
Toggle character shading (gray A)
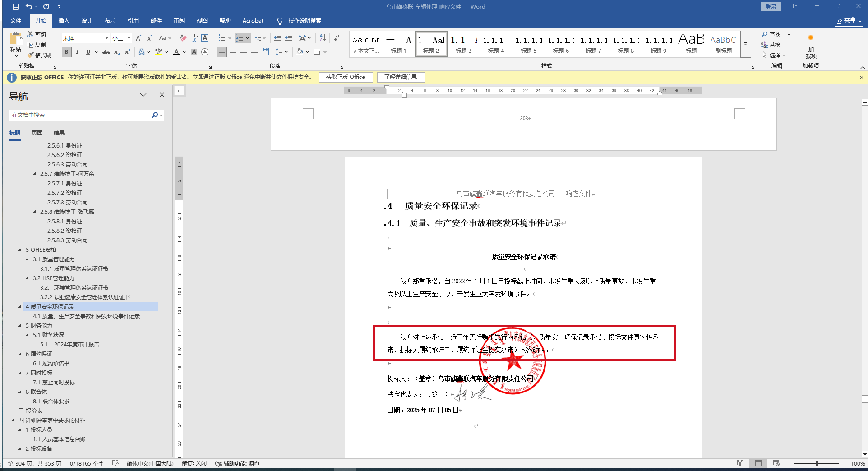(x=194, y=52)
